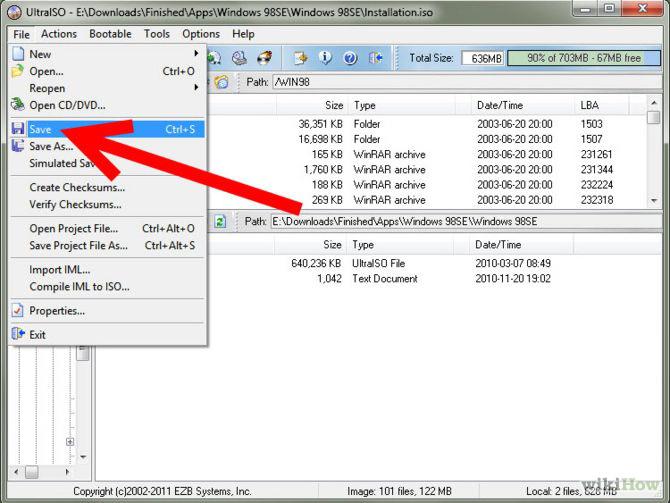This screenshot has height=503, width=670.
Task: Sort local list by Type column
Action: coord(401,245)
